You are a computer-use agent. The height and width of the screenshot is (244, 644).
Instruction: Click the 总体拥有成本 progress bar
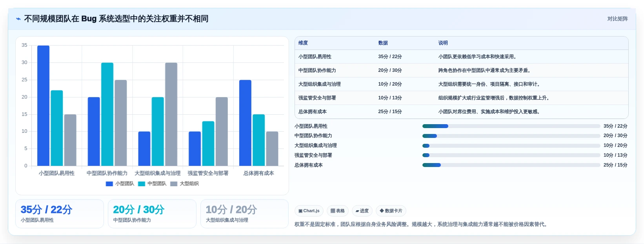511,165
